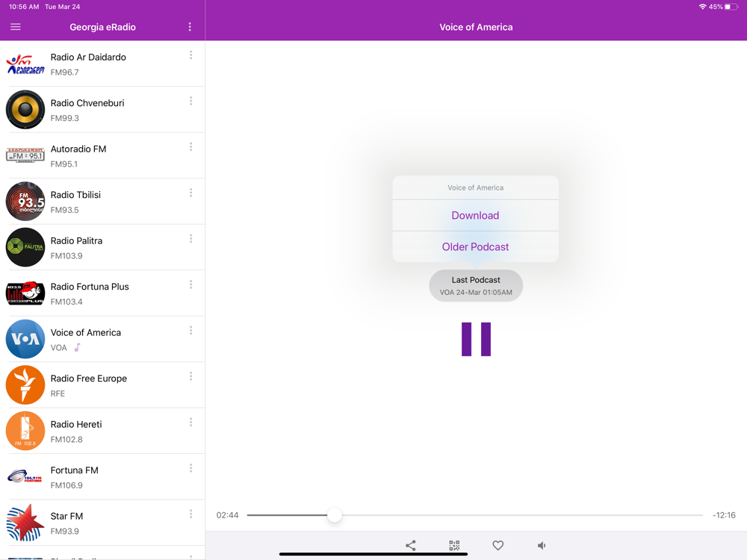Select the Radio Tbilisi 93.5 logo
Screen dimensions: 747x560
point(25,201)
